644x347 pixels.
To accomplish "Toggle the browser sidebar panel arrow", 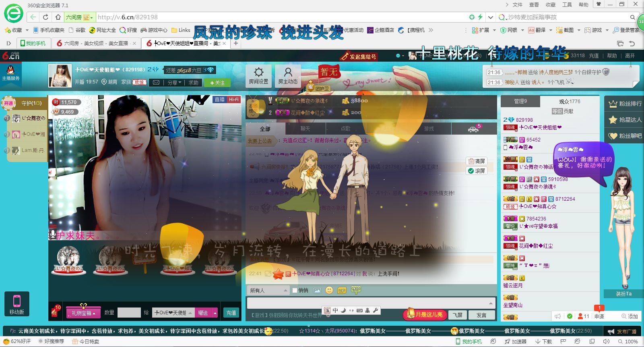I will coord(8,44).
